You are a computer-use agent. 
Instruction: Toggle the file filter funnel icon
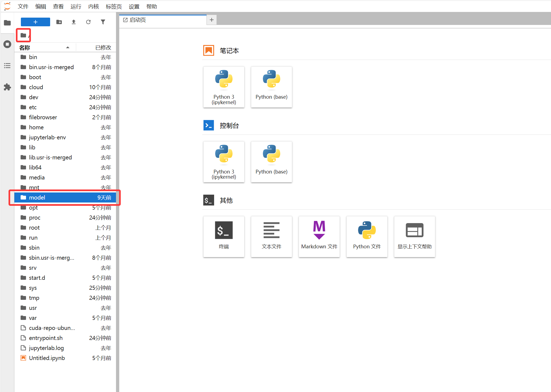103,22
